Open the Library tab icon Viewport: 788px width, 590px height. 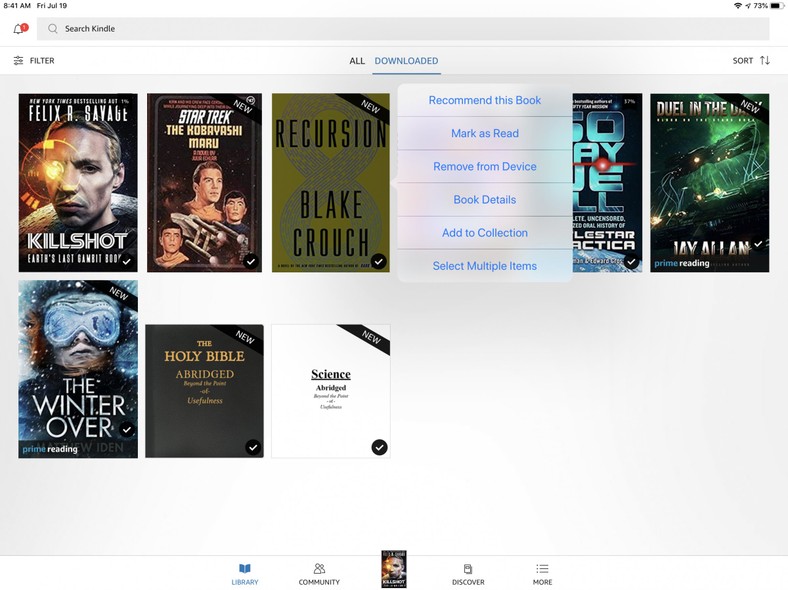pos(245,569)
